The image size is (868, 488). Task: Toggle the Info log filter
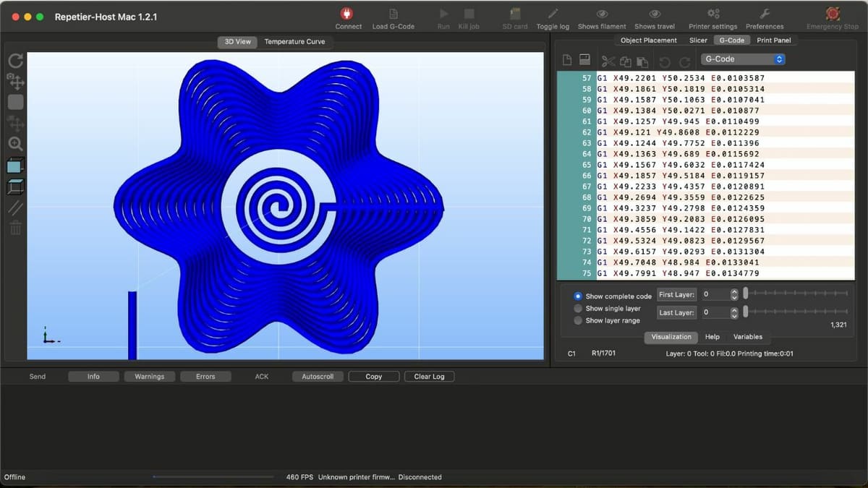pos(93,377)
